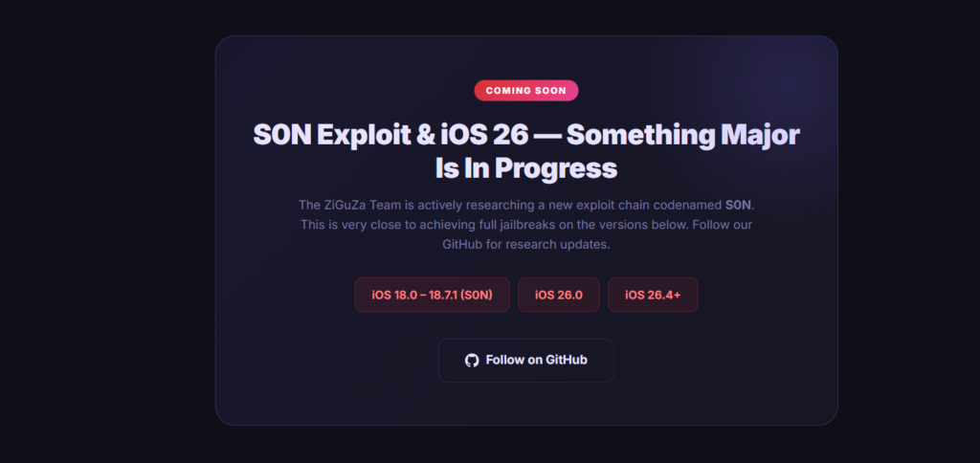980x463 pixels.
Task: Click the "Is In Progress" headline line
Action: 525,168
